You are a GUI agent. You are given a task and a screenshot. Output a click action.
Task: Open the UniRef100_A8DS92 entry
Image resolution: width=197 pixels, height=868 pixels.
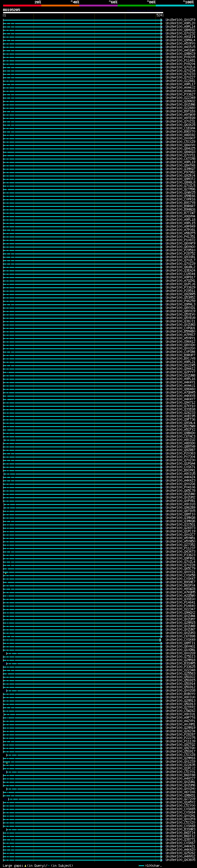(x=180, y=135)
